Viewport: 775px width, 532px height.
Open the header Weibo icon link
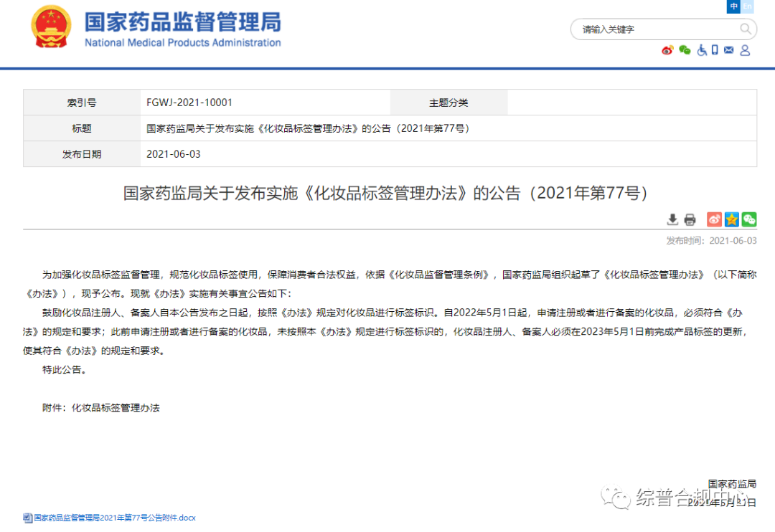pos(667,50)
